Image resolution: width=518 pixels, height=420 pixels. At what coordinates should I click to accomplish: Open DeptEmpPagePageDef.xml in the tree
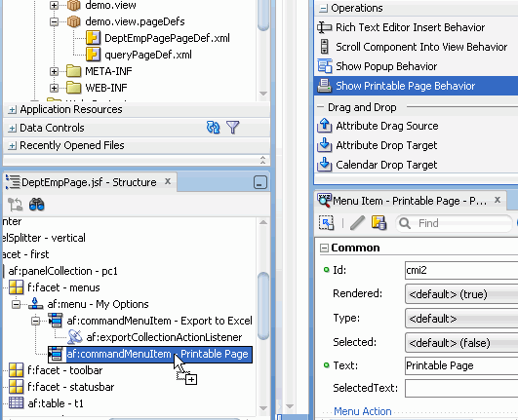167,38
